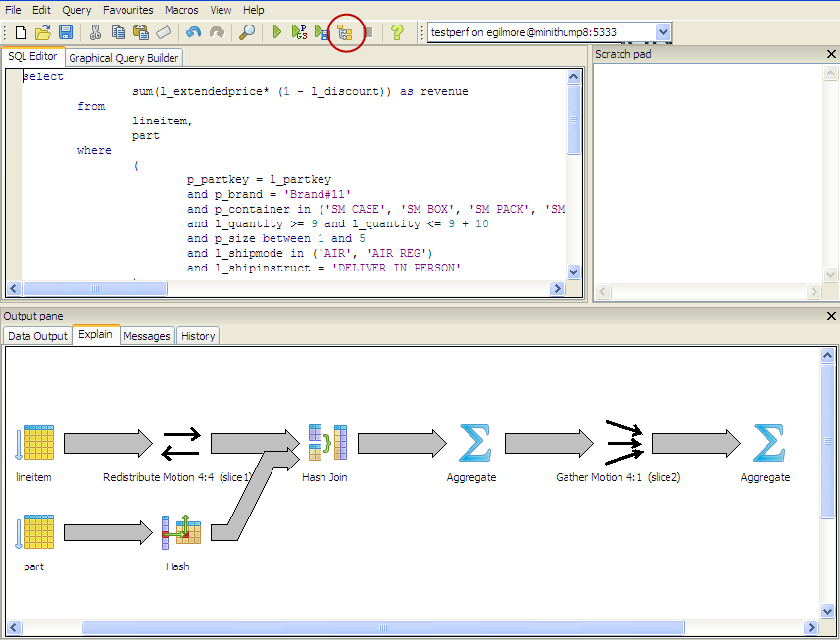The width and height of the screenshot is (840, 640).
Task: Open the Messages tab
Action: click(146, 336)
